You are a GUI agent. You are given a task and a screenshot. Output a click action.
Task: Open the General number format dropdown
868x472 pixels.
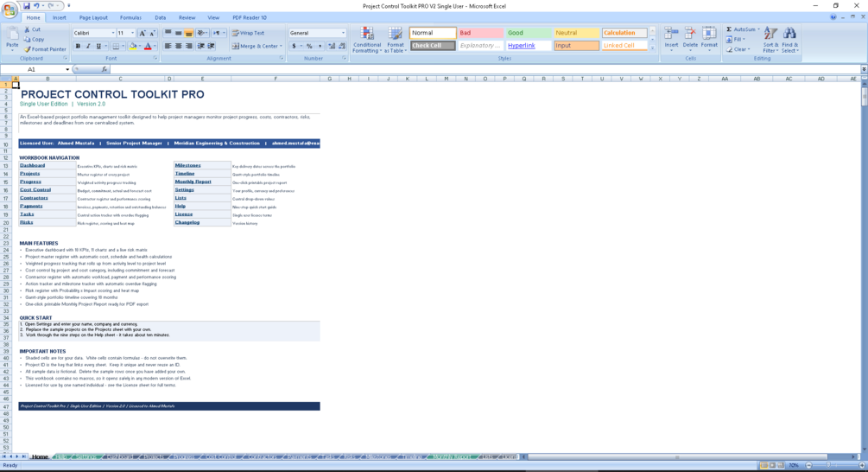pyautogui.click(x=343, y=33)
